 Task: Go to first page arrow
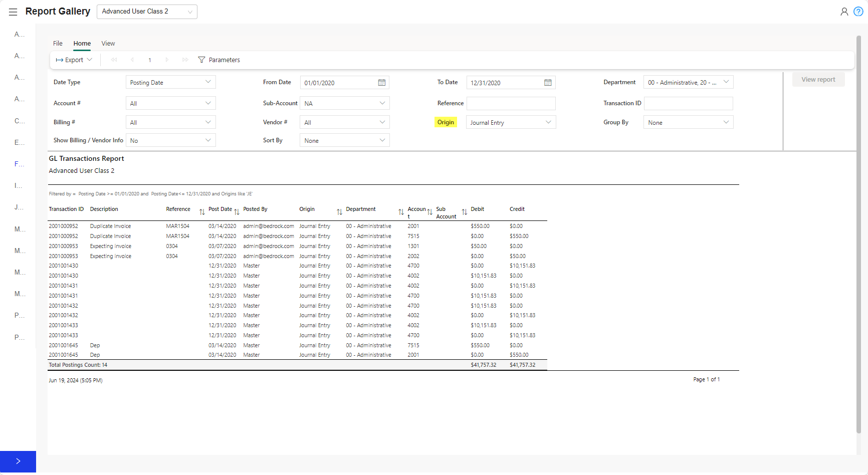tap(114, 60)
